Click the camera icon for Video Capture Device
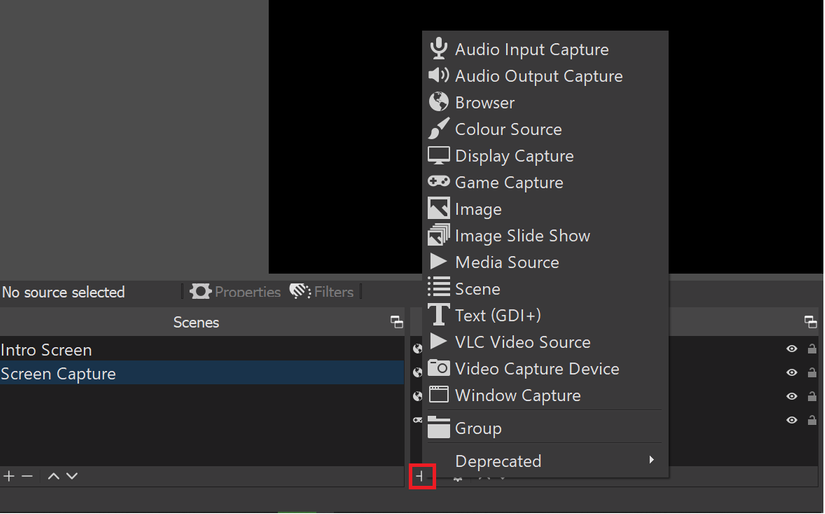This screenshot has width=825, height=514. (438, 368)
